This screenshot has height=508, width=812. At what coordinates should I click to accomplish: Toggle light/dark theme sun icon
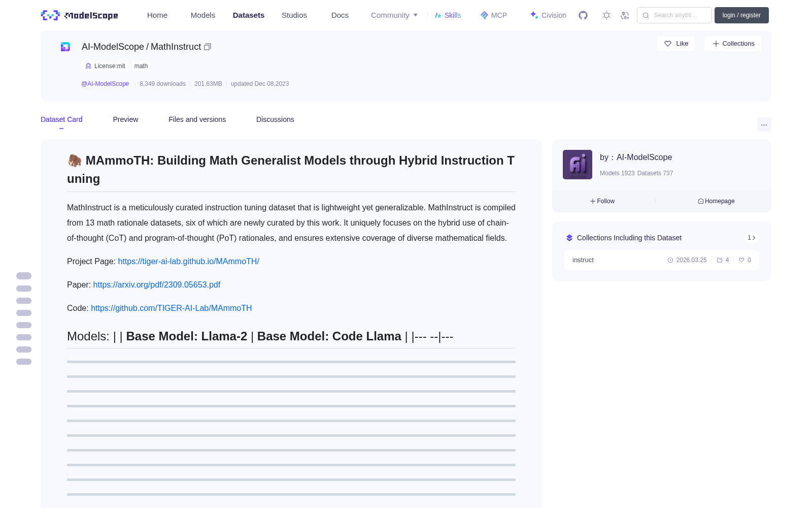606,15
